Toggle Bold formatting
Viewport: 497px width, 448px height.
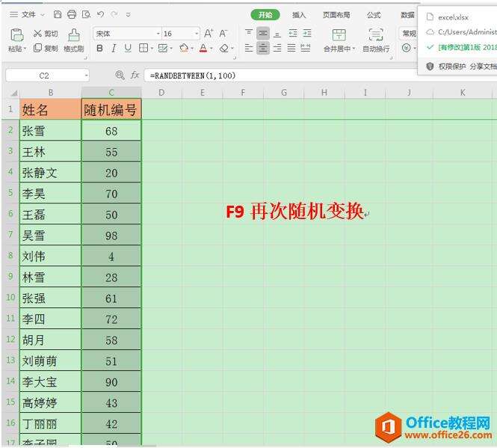pyautogui.click(x=99, y=48)
